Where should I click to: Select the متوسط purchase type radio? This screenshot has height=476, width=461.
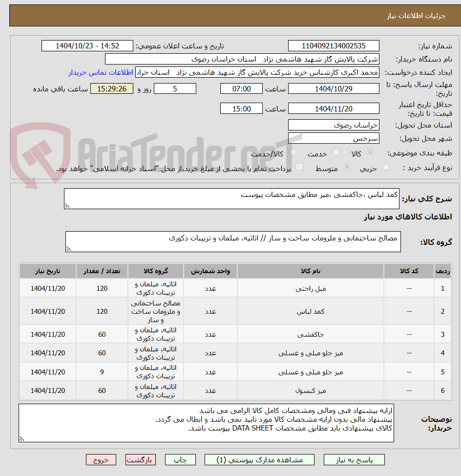(347, 167)
